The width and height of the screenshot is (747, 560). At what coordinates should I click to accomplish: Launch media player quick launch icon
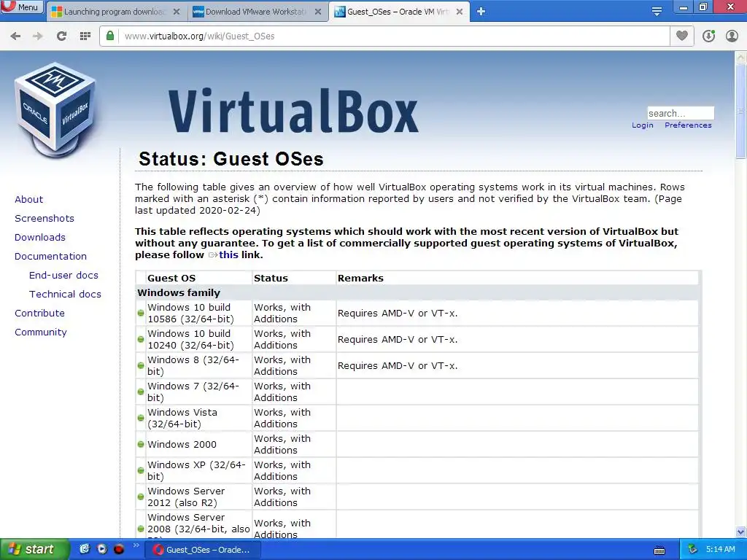coord(101,549)
